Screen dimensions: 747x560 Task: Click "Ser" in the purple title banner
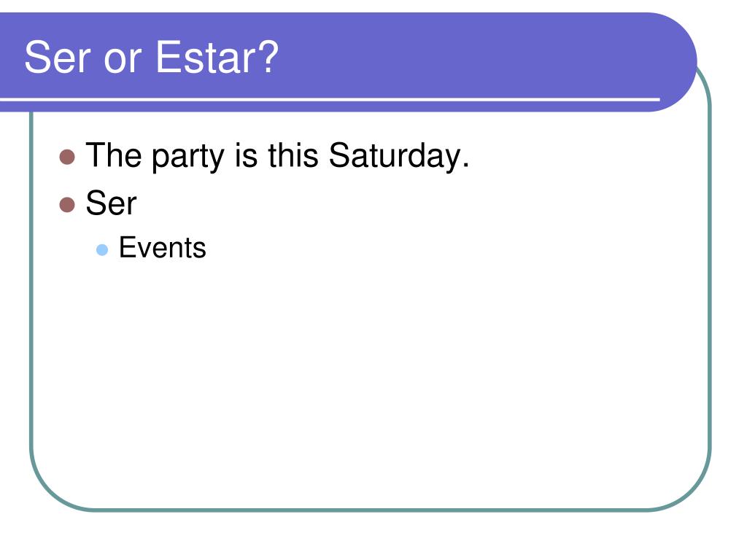point(57,57)
